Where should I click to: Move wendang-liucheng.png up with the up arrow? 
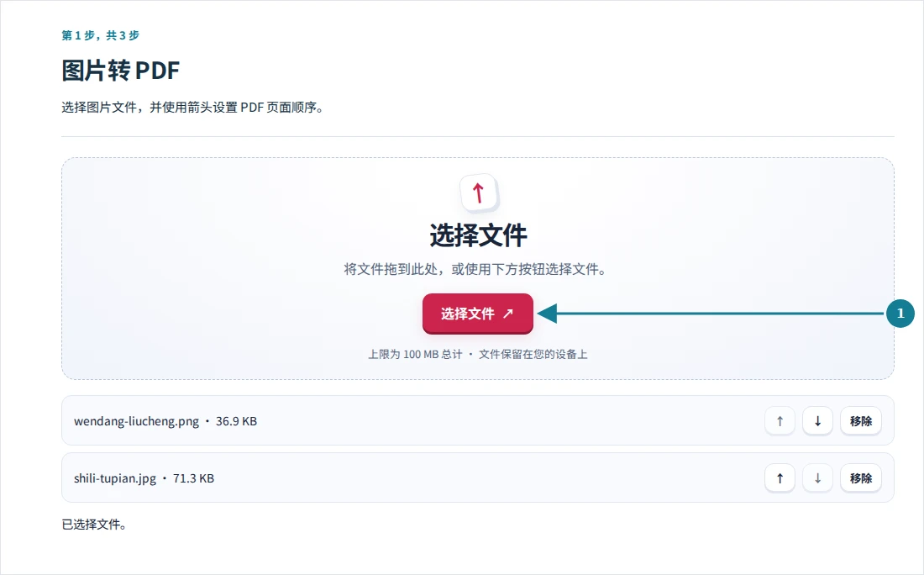pyautogui.click(x=780, y=421)
